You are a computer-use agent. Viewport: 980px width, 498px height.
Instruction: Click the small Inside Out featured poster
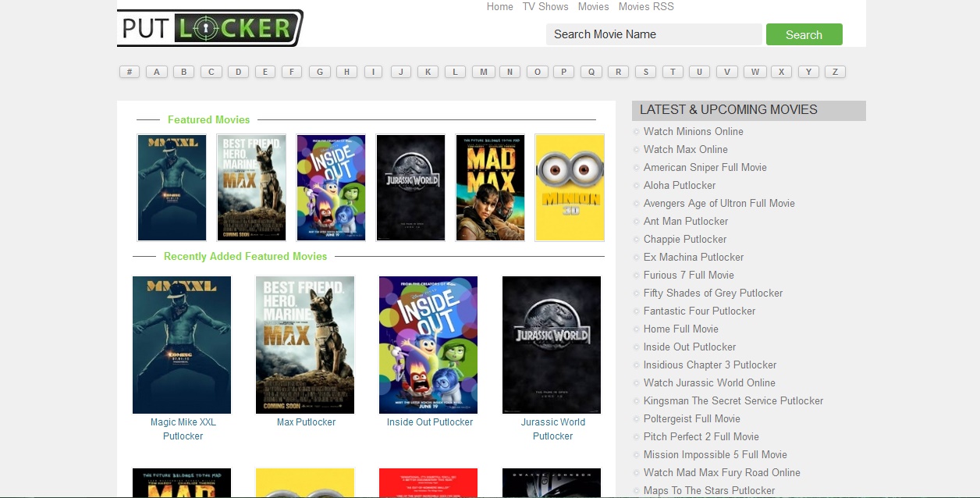tap(331, 187)
